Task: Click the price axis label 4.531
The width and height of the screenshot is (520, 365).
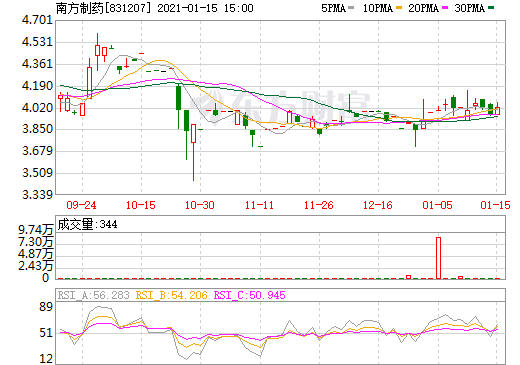Action: [x=37, y=42]
